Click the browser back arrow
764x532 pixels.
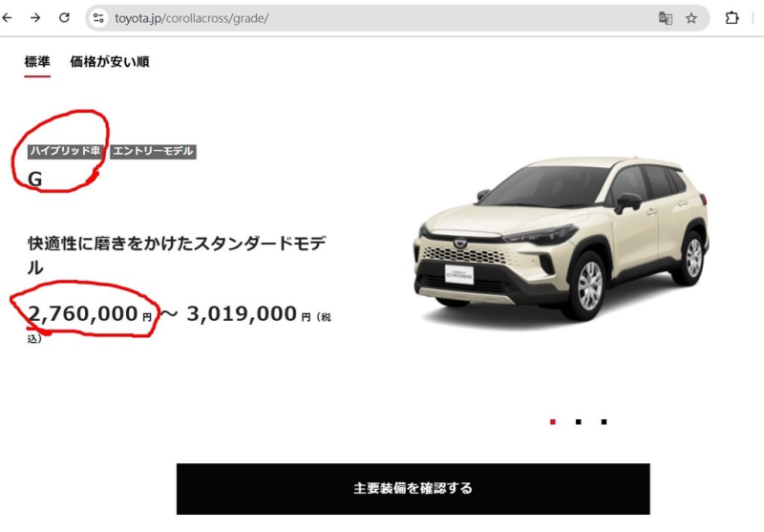click(7, 18)
